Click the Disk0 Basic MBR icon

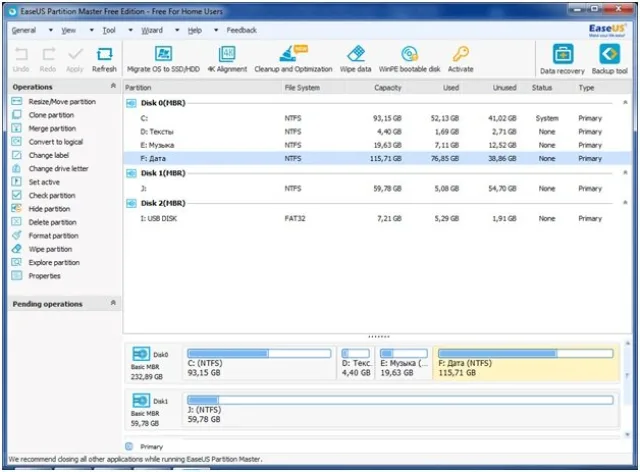pyautogui.click(x=141, y=354)
